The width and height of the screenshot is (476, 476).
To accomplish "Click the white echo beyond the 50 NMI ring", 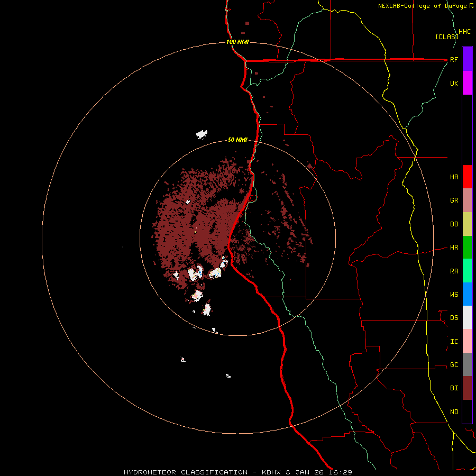I will point(202,134).
